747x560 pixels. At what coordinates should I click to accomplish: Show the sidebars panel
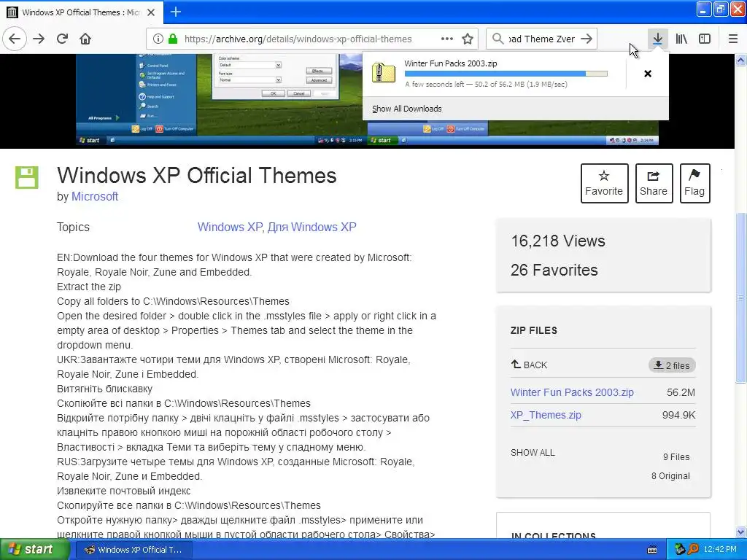click(x=705, y=39)
